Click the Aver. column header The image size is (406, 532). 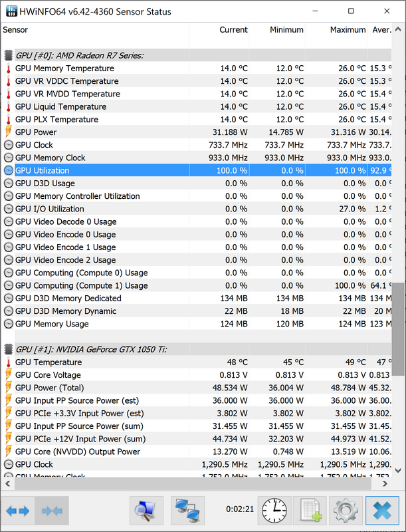pos(379,30)
